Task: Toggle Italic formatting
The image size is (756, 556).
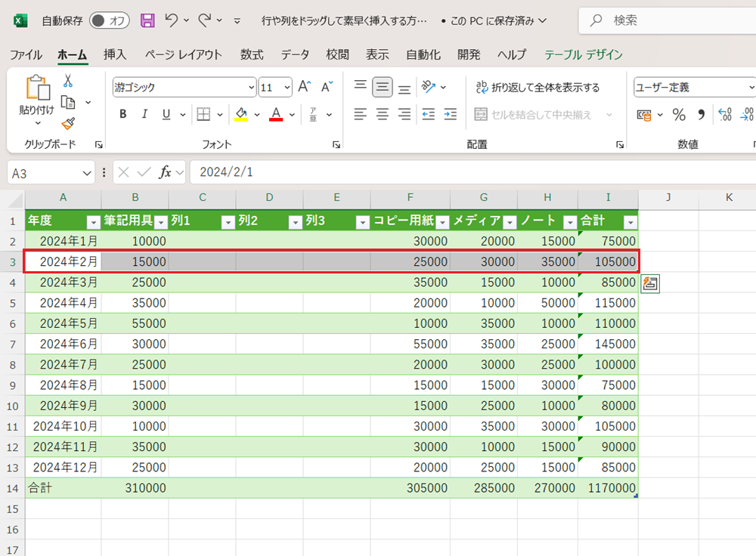Action: [144, 114]
